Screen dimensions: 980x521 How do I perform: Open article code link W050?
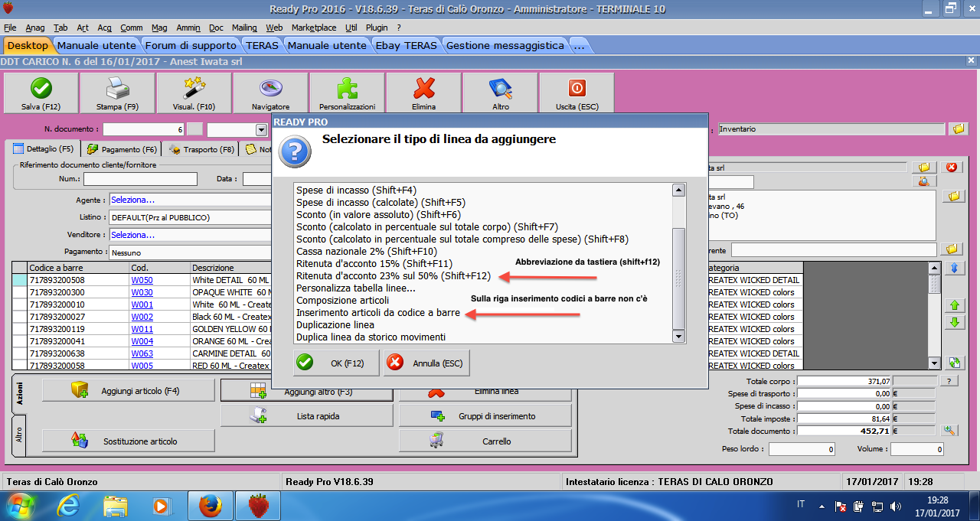click(x=142, y=280)
